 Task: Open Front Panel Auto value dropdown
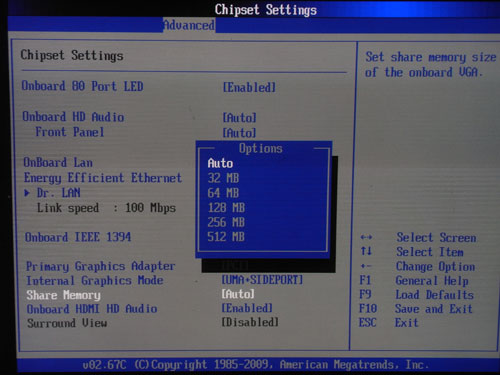click(239, 133)
